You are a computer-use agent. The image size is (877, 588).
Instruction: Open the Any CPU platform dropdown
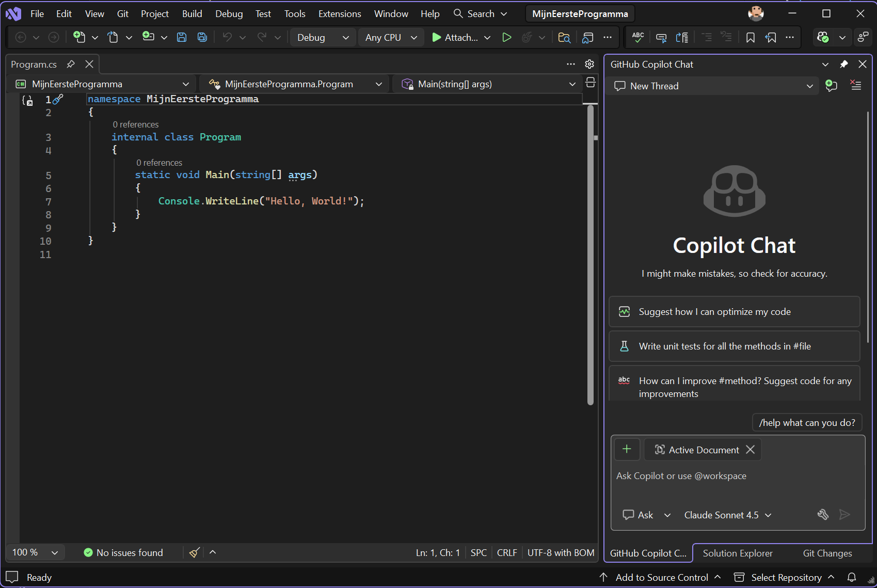point(391,37)
